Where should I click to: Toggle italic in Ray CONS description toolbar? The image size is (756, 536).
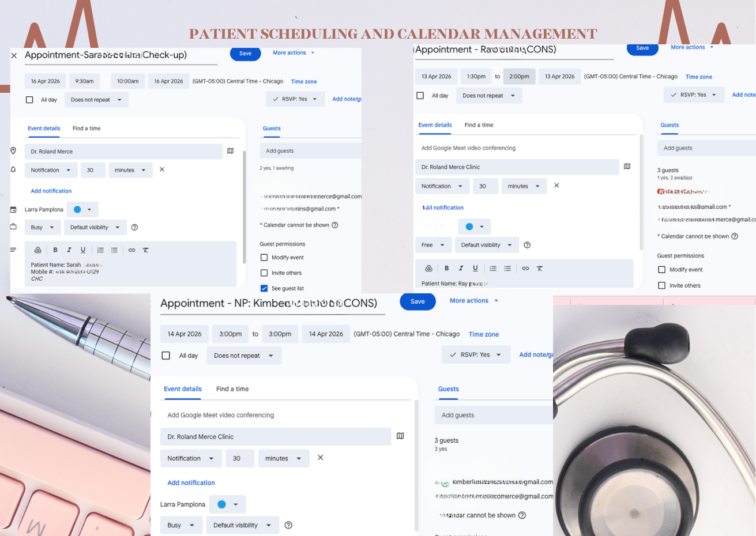point(461,269)
